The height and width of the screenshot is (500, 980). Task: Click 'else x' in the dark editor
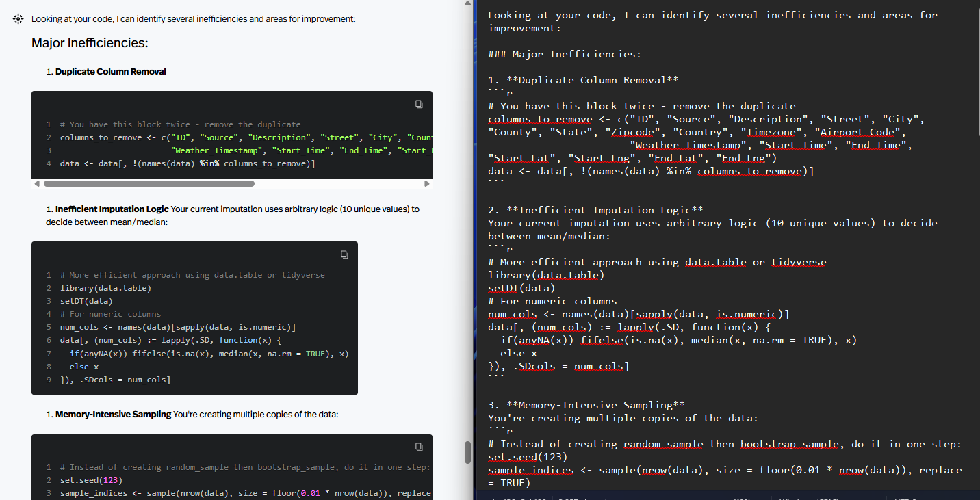click(519, 353)
